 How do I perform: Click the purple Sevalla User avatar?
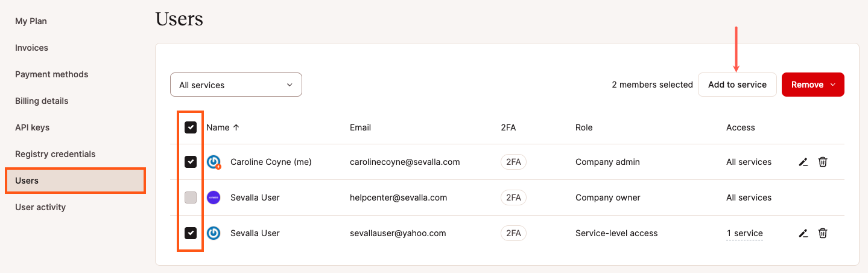tap(214, 198)
